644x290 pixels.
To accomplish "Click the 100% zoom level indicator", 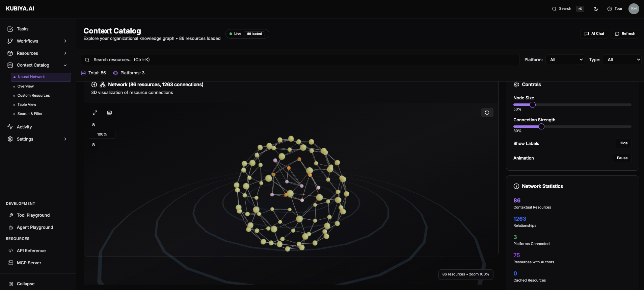I will pos(102,135).
